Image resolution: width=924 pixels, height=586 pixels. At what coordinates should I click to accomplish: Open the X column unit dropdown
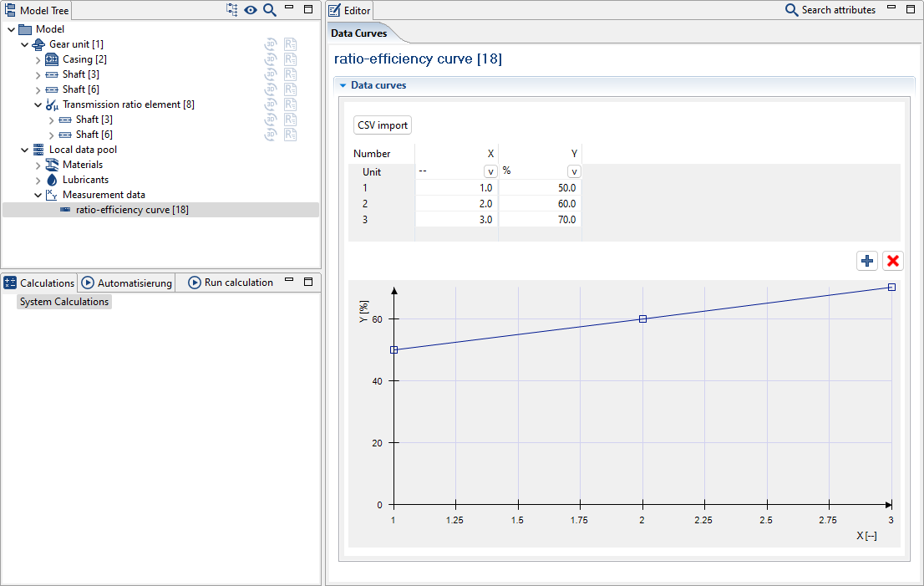(x=490, y=171)
